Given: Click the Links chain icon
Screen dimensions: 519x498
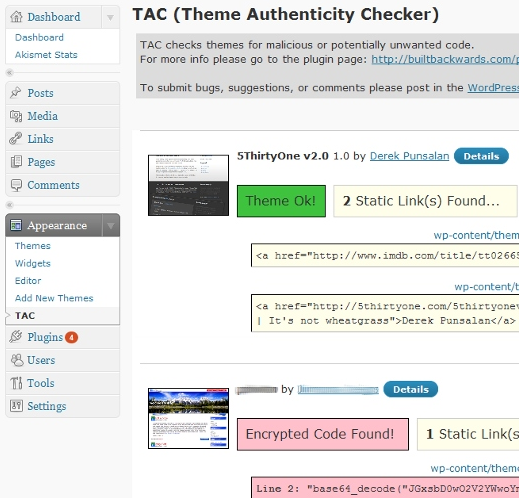Looking at the screenshot, I should (16, 139).
